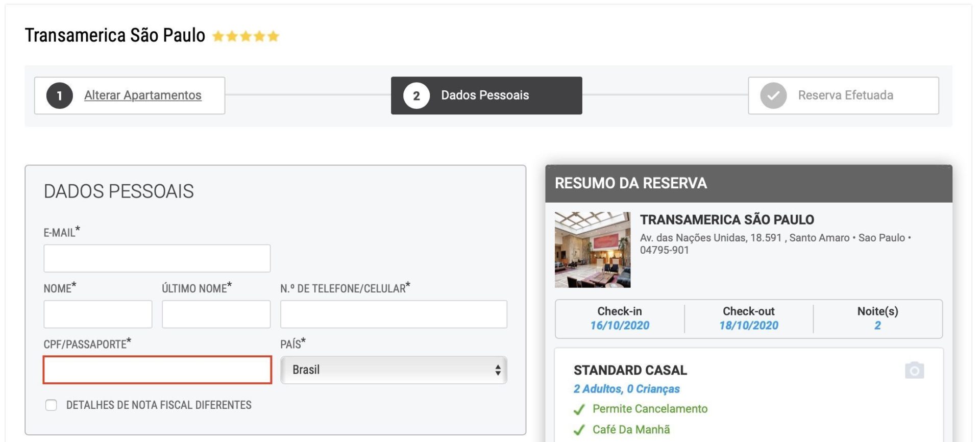
Task: Click the Permite Cancelamento green checkmark
Action: click(579, 409)
